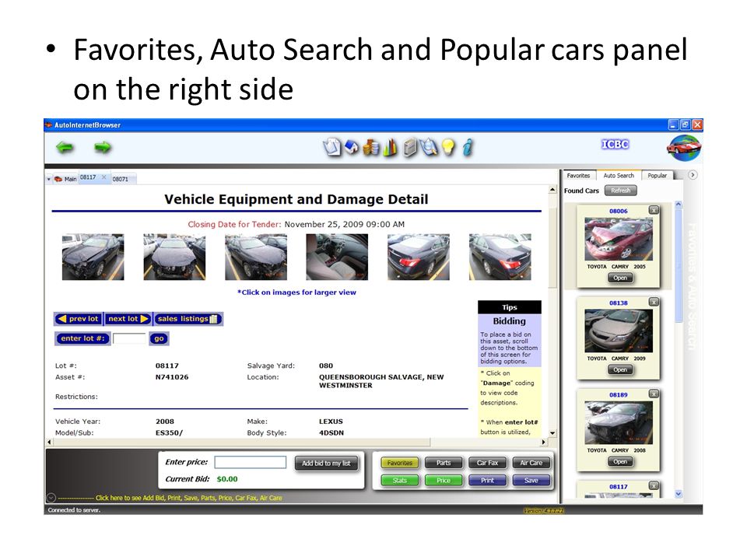
Task: Click the gray server box icon
Action: (409, 148)
